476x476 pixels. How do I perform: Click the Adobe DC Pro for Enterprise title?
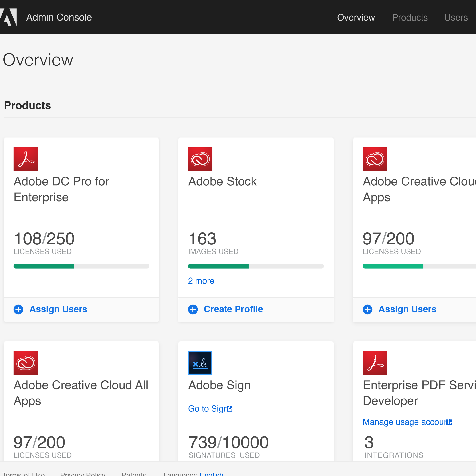(61, 189)
